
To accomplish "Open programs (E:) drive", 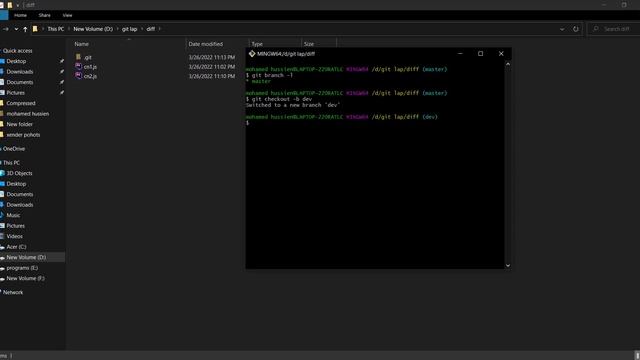I will [x=22, y=268].
